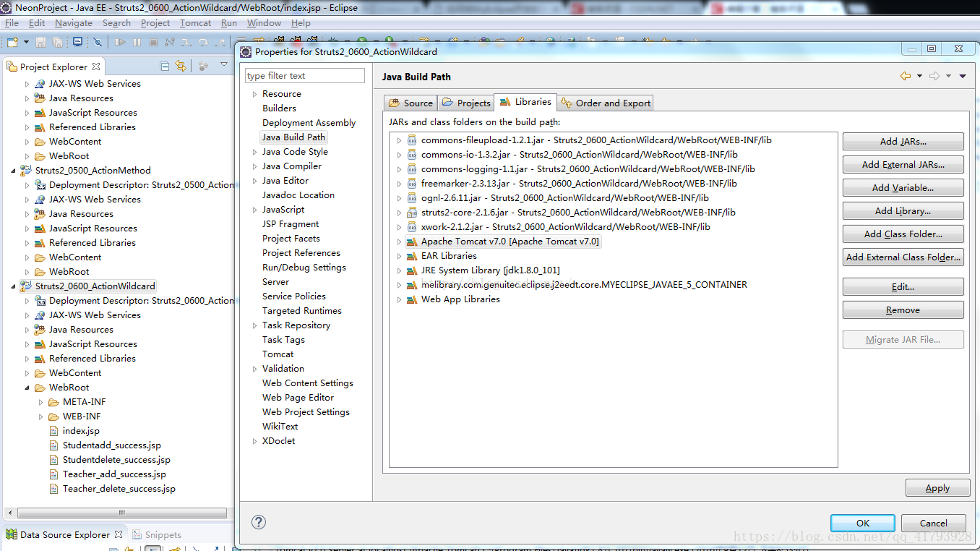
Task: Click the Suspend debug icon
Action: click(x=137, y=43)
